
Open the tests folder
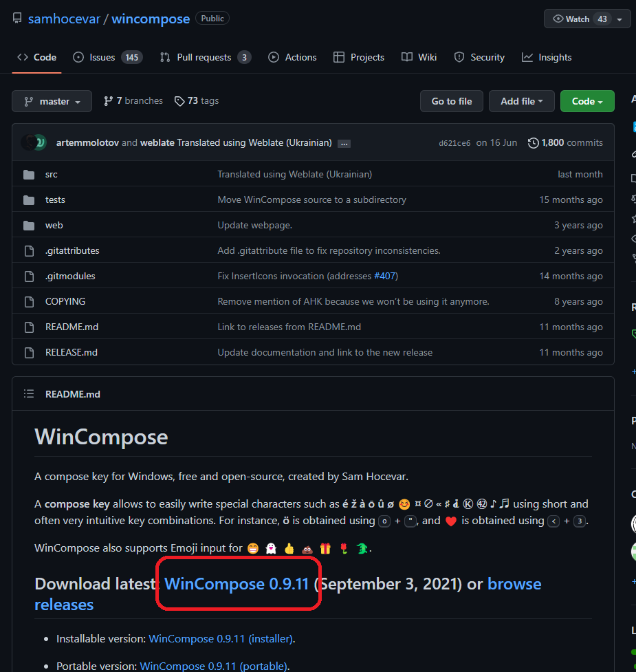pos(55,199)
